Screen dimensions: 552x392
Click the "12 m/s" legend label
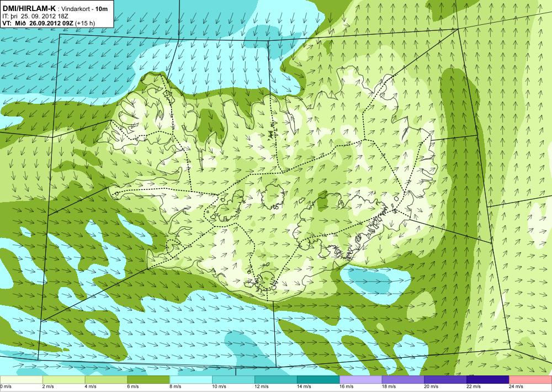click(x=261, y=386)
